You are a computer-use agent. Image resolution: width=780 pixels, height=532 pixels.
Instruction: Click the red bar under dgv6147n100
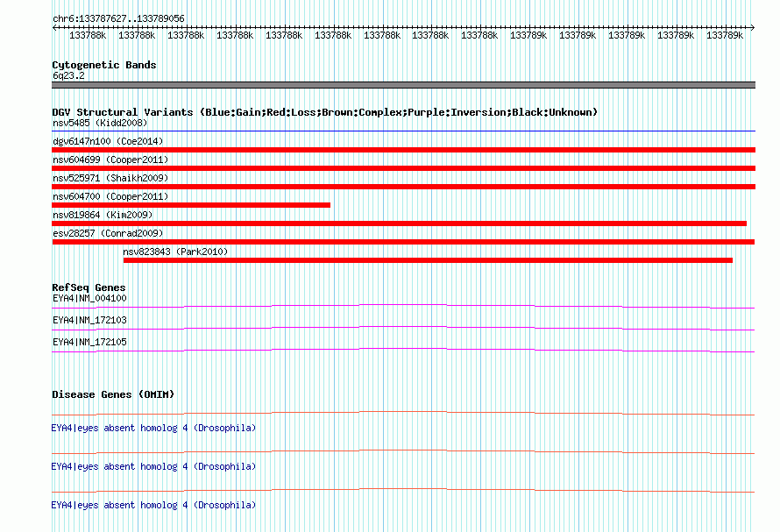(x=403, y=150)
